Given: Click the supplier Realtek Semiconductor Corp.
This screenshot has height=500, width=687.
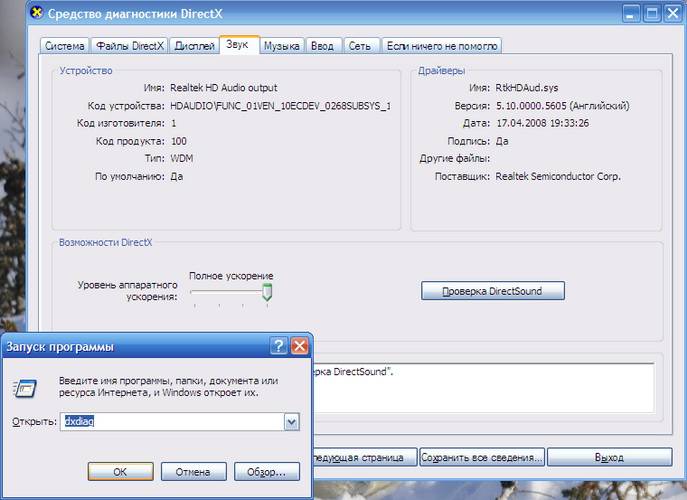Looking at the screenshot, I should pos(558,177).
